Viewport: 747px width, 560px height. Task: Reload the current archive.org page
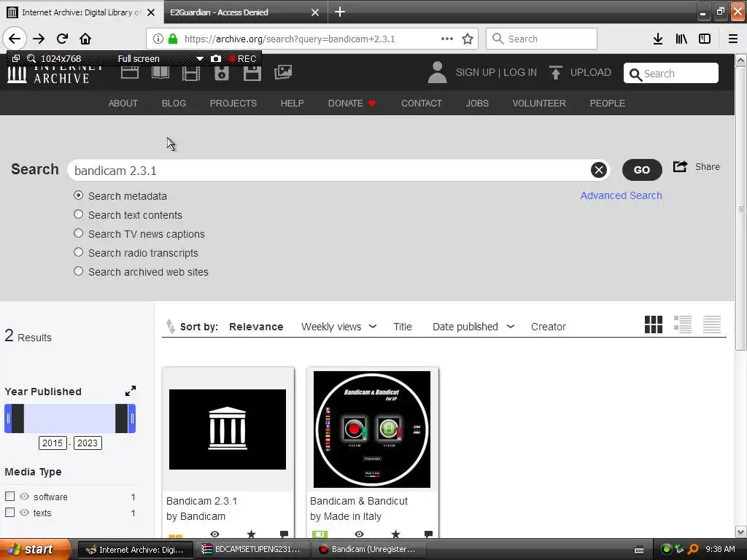[62, 39]
